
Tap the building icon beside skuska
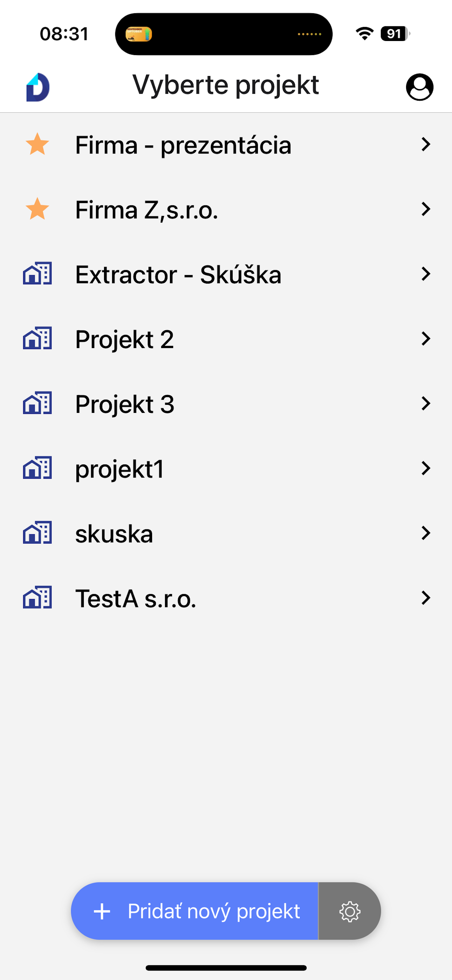pos(37,533)
